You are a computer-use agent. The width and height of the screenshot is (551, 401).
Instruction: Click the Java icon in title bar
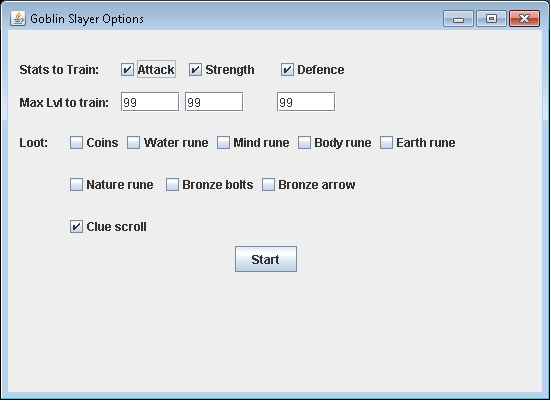click(x=18, y=18)
